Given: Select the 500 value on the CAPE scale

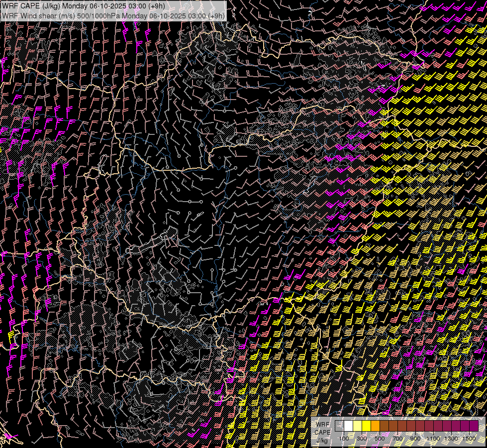Looking at the screenshot, I should (x=380, y=439).
